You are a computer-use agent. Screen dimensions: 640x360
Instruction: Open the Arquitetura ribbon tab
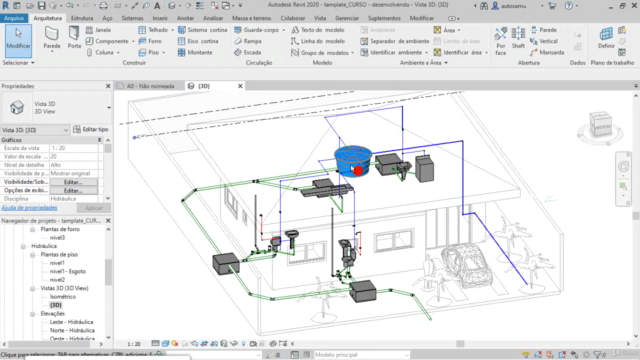tap(48, 18)
